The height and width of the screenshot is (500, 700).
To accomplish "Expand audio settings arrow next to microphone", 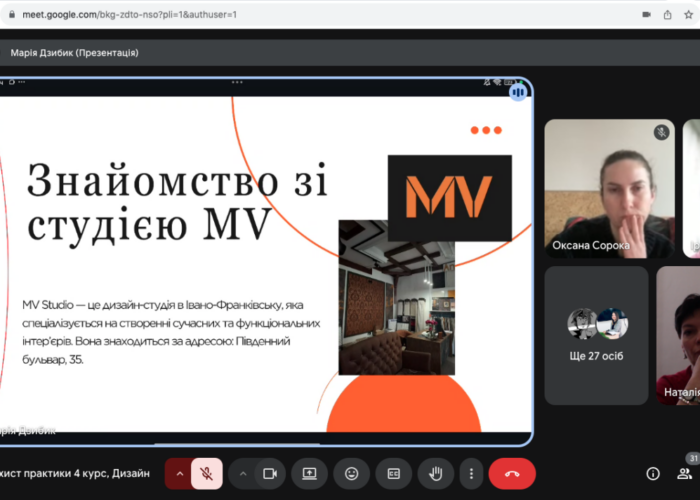I will 180,473.
